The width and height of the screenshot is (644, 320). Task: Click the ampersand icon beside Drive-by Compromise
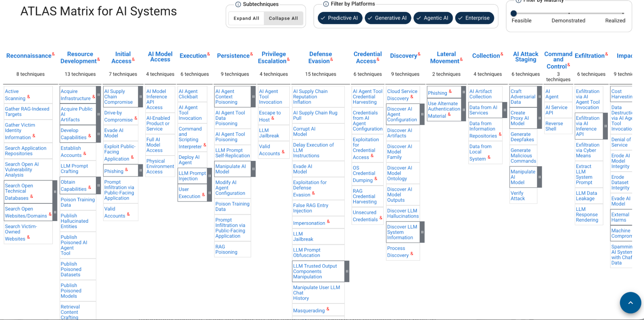[136, 118]
